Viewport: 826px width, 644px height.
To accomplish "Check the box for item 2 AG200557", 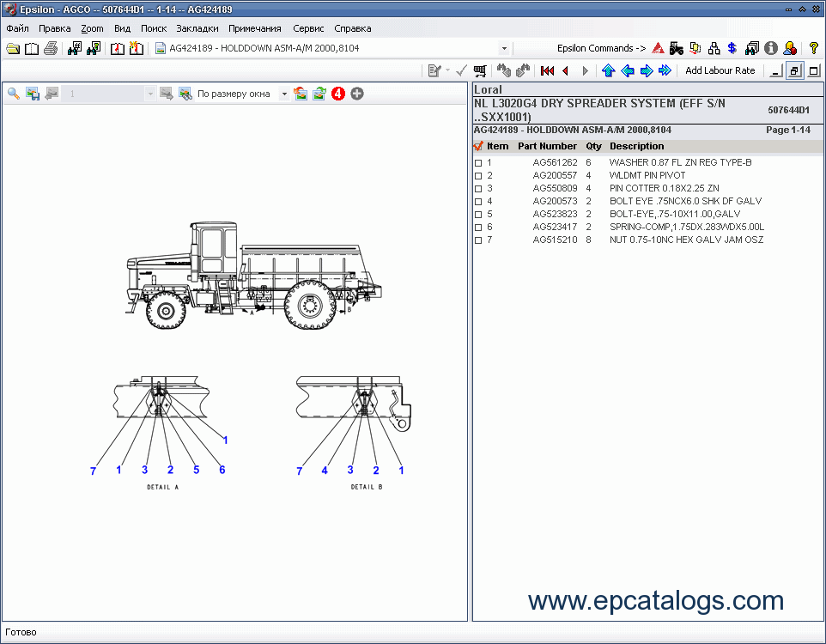I will tap(478, 176).
